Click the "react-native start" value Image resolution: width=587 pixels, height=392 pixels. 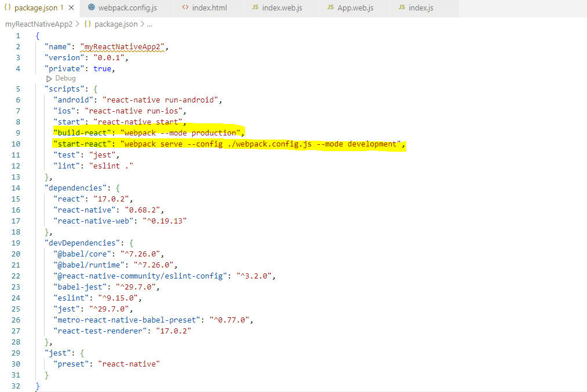(x=138, y=122)
